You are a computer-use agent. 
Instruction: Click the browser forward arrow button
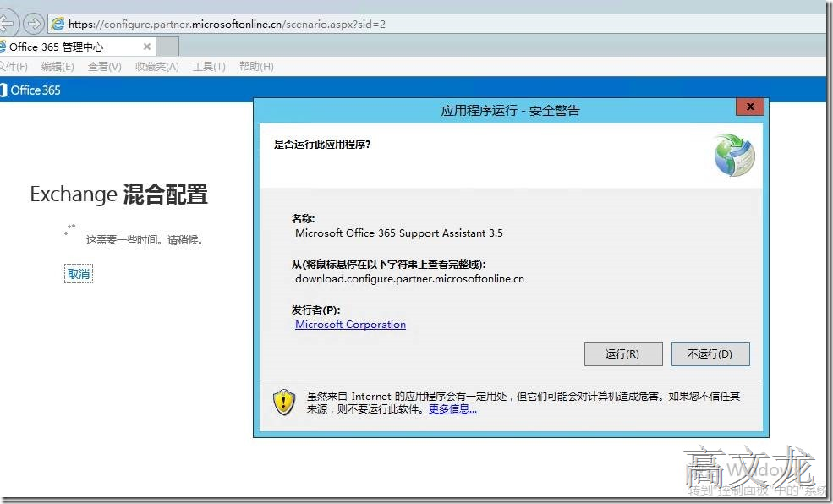tap(34, 24)
